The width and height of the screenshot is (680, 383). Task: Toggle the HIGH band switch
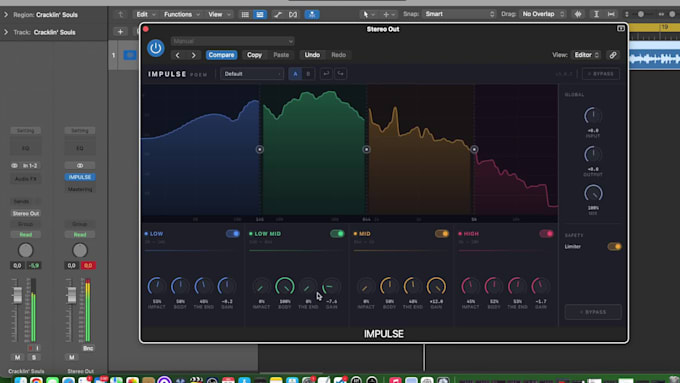[546, 234]
